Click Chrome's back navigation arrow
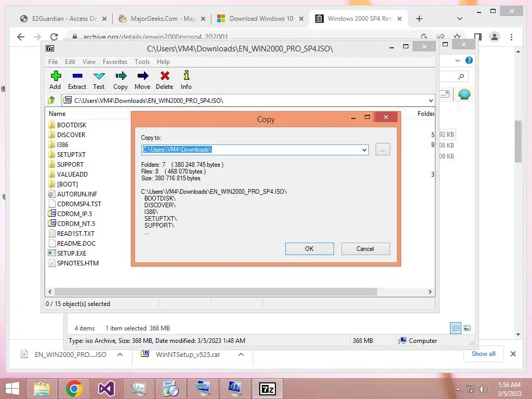The width and height of the screenshot is (532, 399). [x=21, y=37]
